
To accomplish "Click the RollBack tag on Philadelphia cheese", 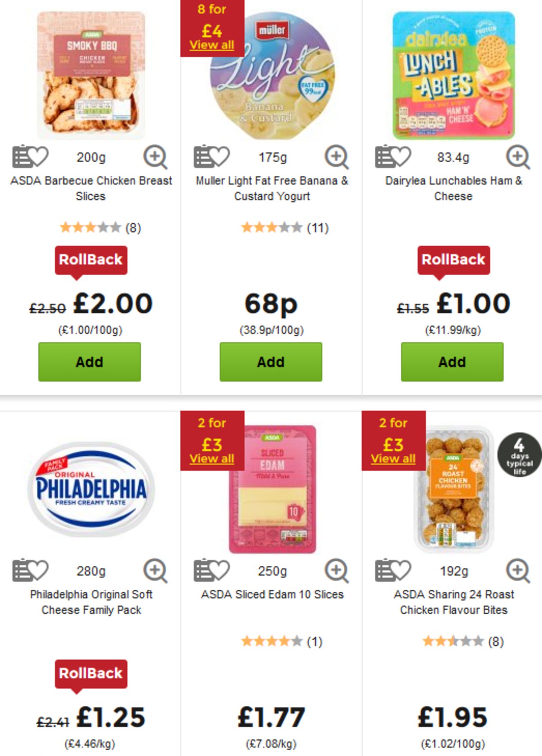I will point(91,673).
